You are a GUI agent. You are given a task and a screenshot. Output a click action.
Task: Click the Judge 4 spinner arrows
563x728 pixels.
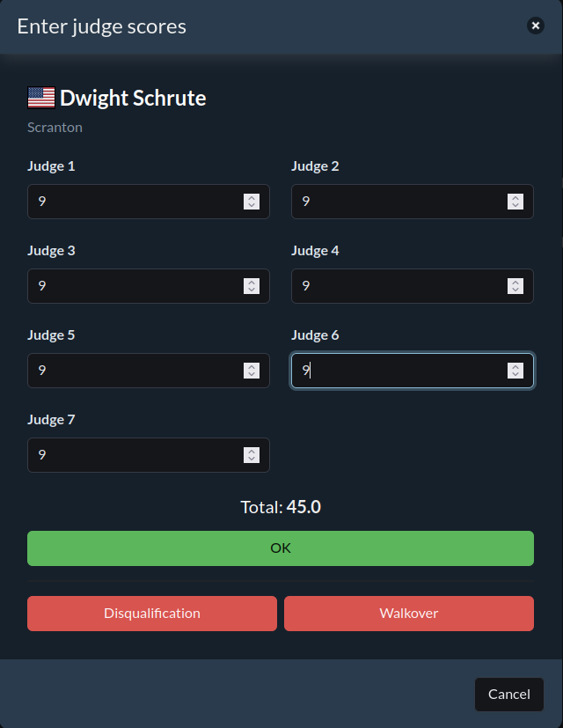click(x=515, y=286)
